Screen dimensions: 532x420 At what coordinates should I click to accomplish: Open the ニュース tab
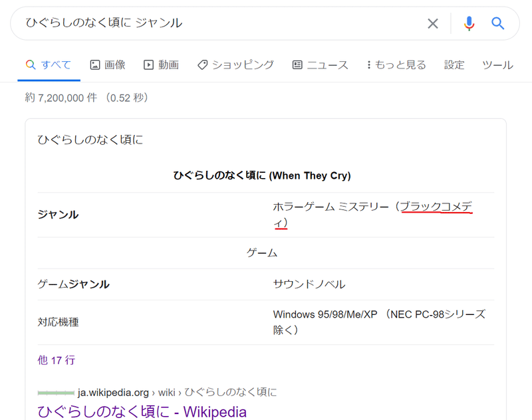pyautogui.click(x=321, y=64)
